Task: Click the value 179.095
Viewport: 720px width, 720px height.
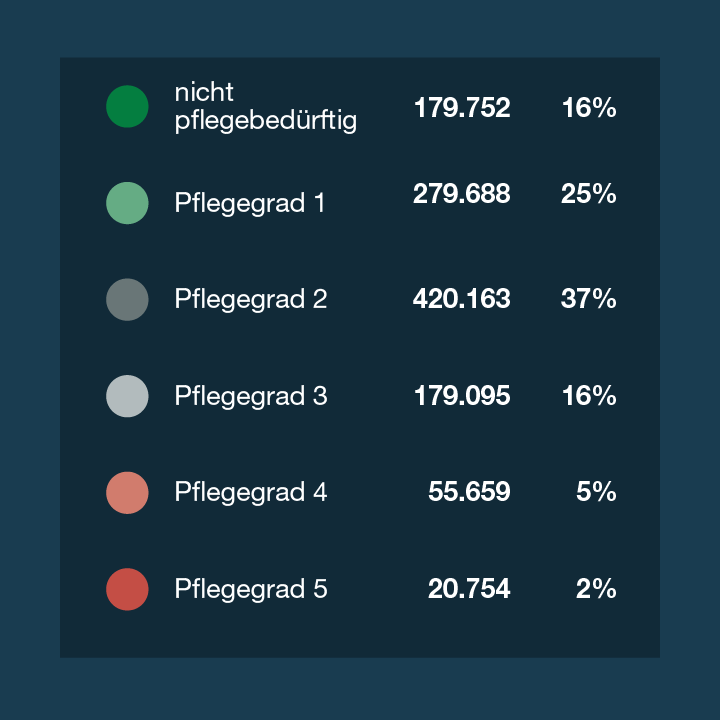Action: pos(462,395)
